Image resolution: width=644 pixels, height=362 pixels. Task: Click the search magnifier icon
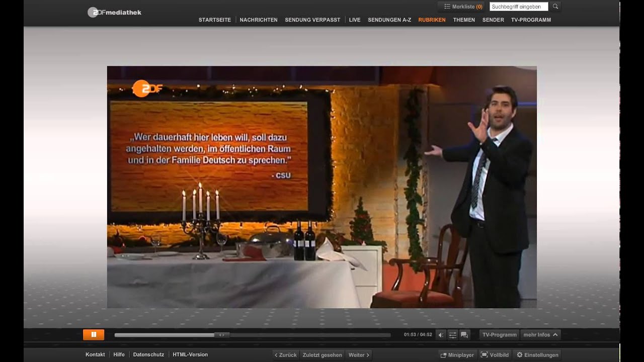555,7
